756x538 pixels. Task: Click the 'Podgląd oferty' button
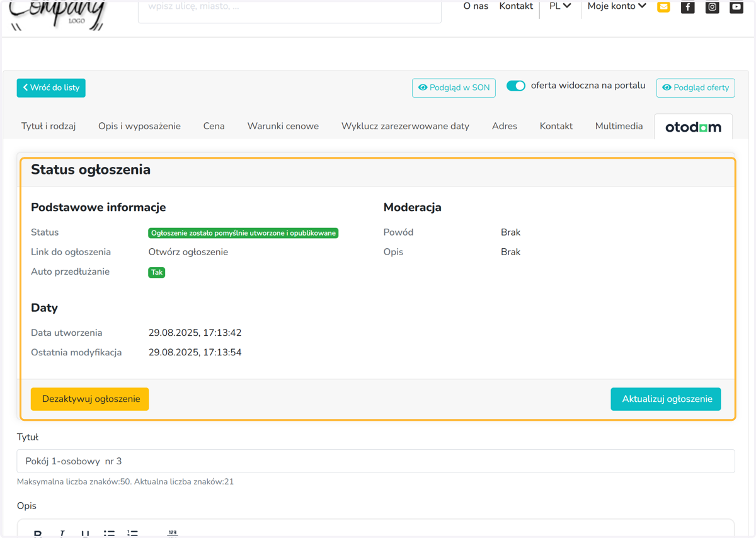click(x=696, y=88)
